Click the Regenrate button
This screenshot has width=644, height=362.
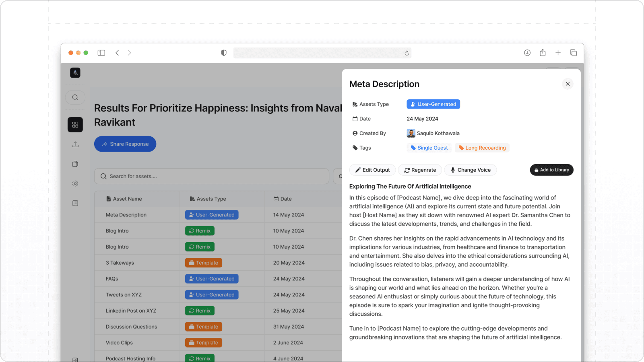(x=420, y=170)
